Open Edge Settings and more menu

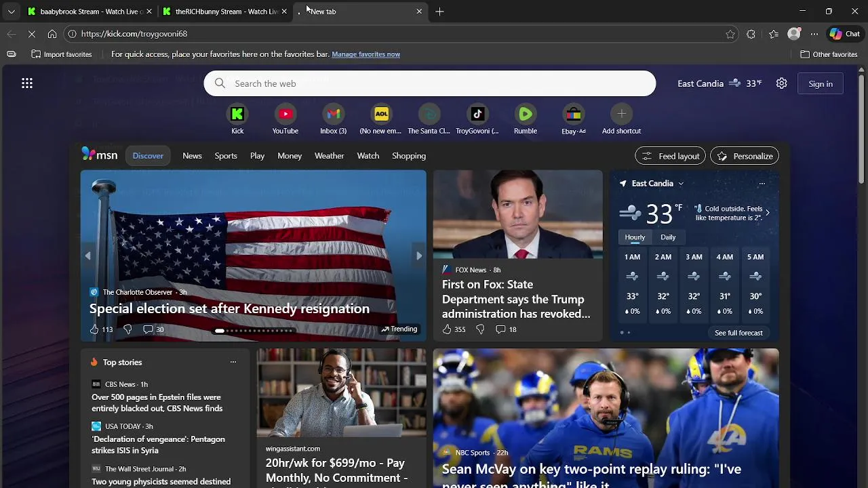pos(814,34)
